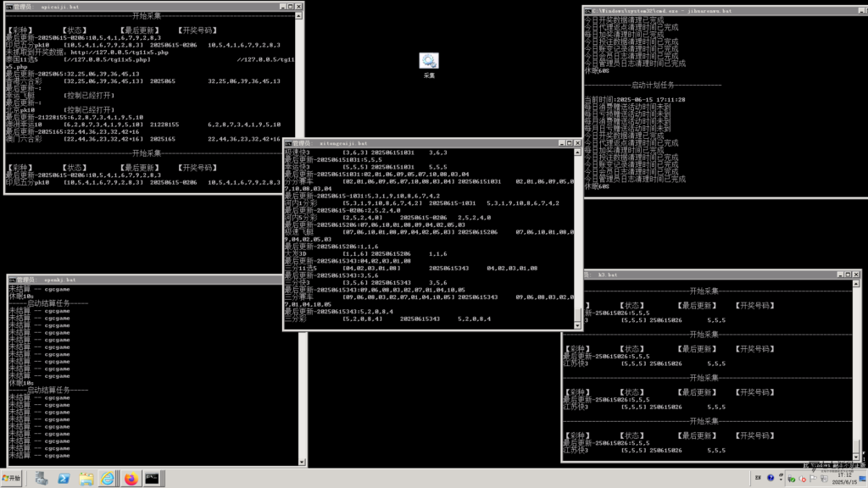Select the cmd console taskbar button
This screenshot has width=868, height=488.
[x=153, y=479]
